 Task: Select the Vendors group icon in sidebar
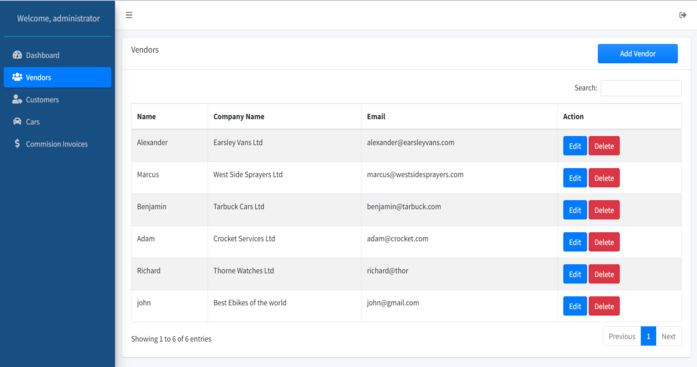coord(17,77)
